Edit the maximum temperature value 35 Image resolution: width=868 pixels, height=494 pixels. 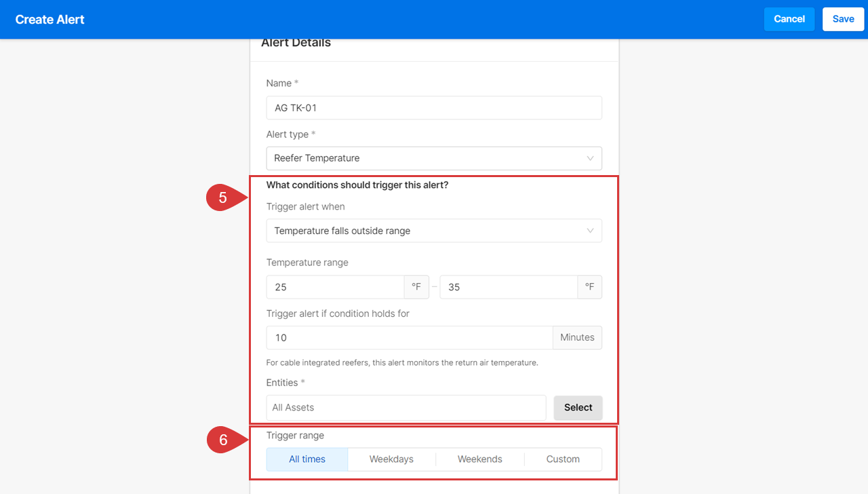coord(509,287)
